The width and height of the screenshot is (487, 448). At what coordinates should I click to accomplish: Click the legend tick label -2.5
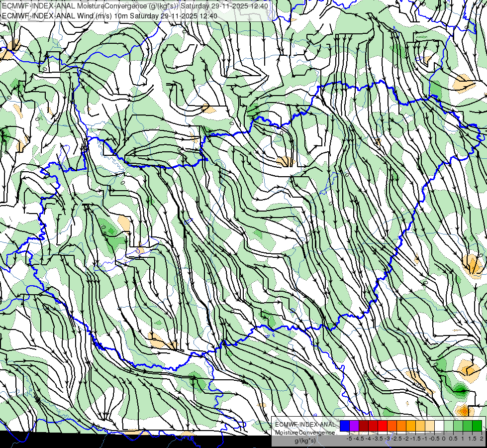397,439
